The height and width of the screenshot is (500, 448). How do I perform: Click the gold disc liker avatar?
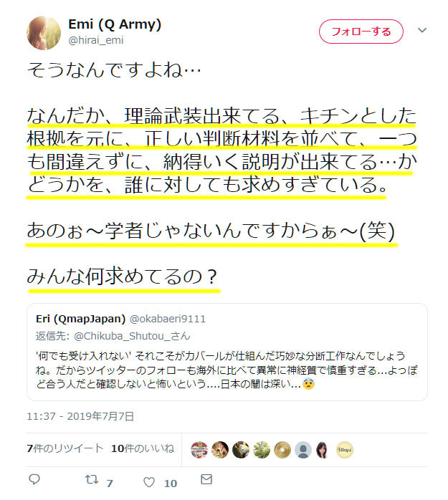coord(282,450)
